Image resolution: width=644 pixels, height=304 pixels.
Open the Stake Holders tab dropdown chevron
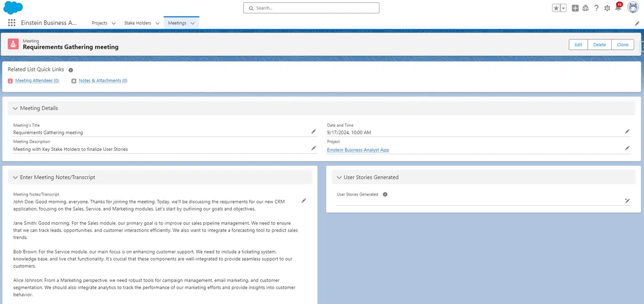[x=157, y=23]
